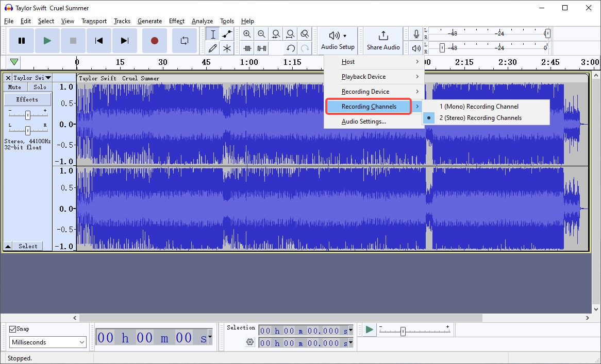Screen dimensions: 601x364
Task: Open the View menu
Action: pos(68,21)
